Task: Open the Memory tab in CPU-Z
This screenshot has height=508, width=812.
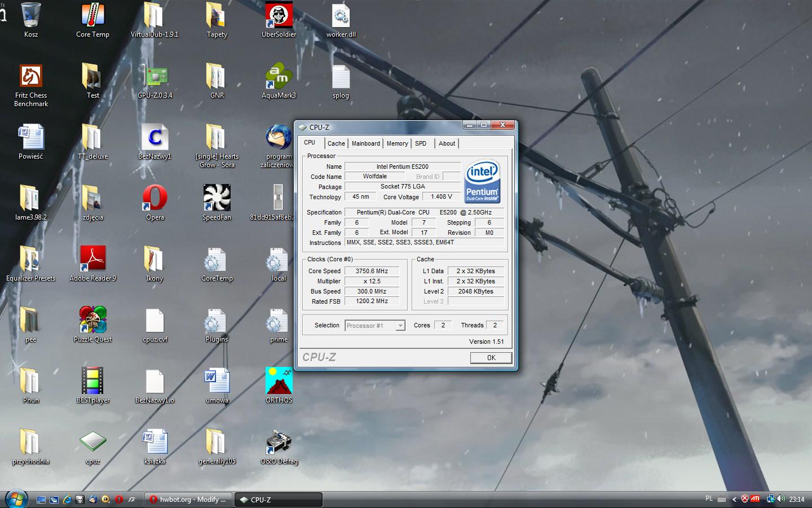Action: point(397,143)
